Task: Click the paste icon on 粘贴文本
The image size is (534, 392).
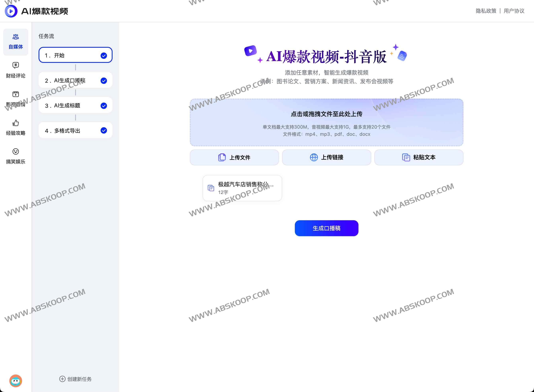Action: point(406,157)
